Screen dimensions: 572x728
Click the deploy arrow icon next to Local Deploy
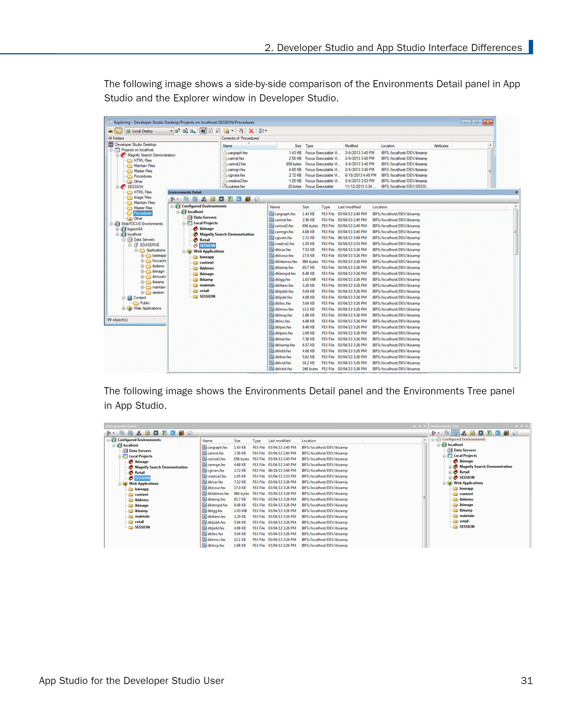178,131
